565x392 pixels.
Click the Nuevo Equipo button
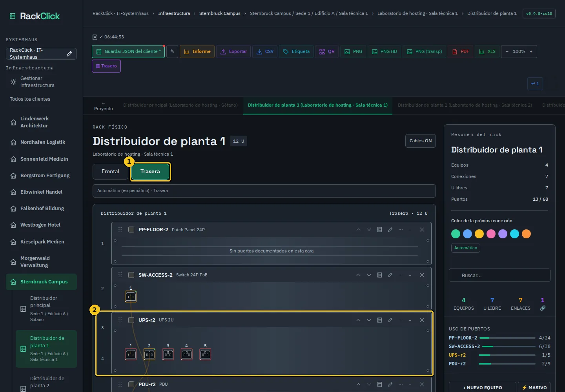coord(482,388)
